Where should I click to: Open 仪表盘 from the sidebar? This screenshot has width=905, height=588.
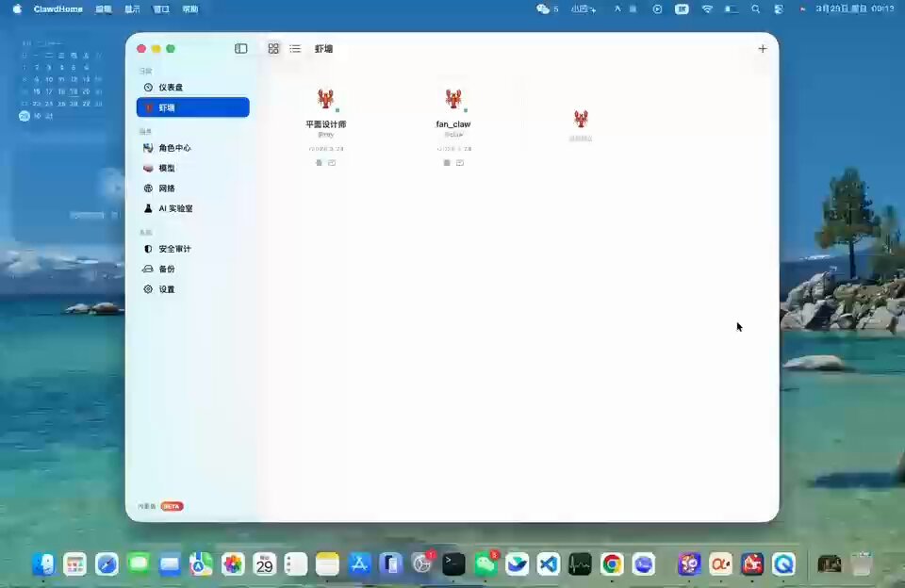[x=168, y=87]
